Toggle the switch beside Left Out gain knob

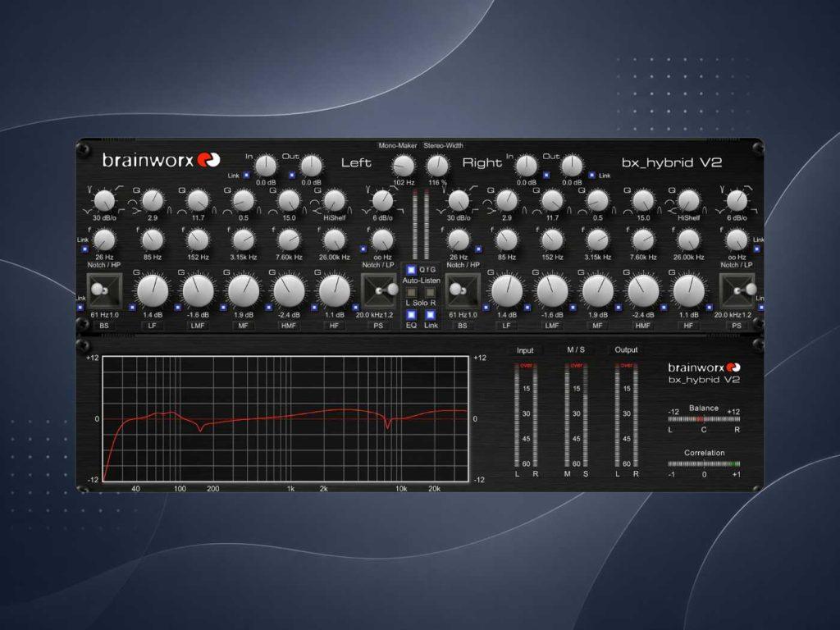pyautogui.click(x=292, y=176)
